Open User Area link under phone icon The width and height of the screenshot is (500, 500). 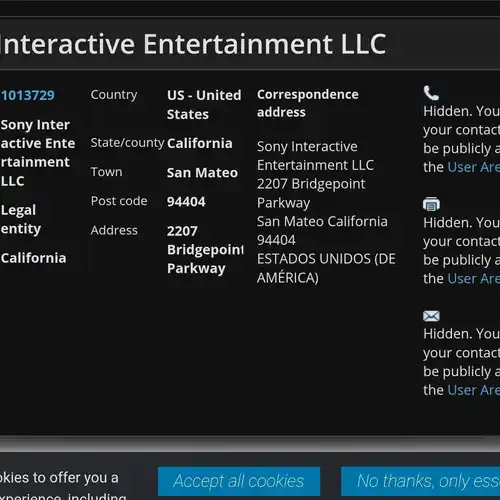pyautogui.click(x=474, y=167)
